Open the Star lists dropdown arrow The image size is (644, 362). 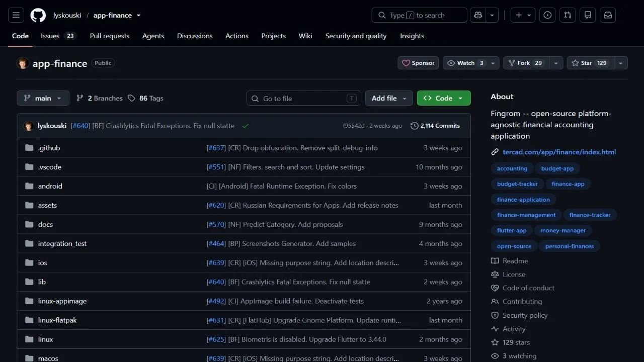click(621, 63)
